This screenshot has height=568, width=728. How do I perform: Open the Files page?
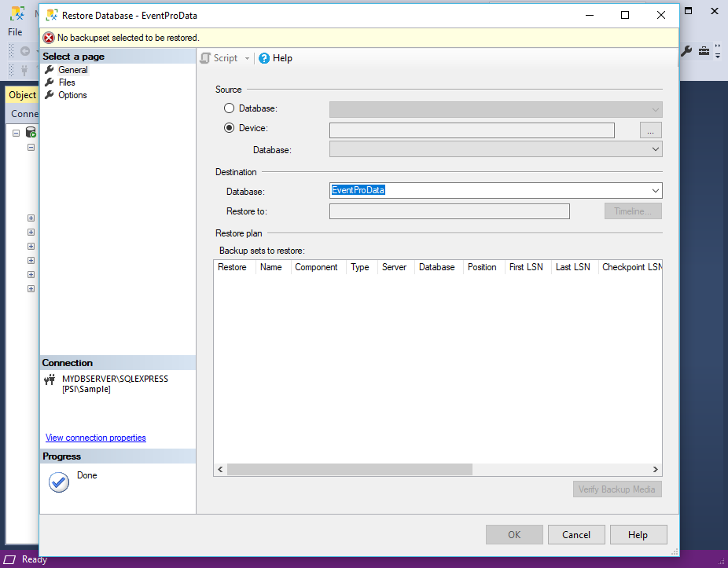pos(67,82)
